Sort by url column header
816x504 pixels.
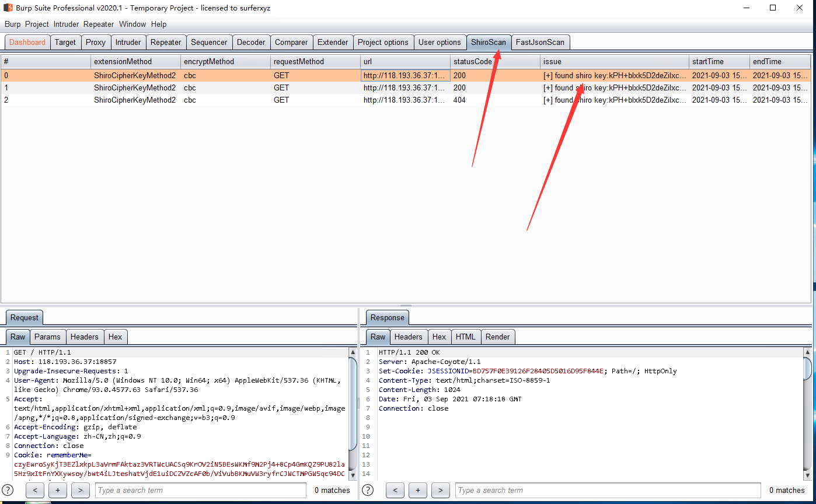(x=405, y=61)
